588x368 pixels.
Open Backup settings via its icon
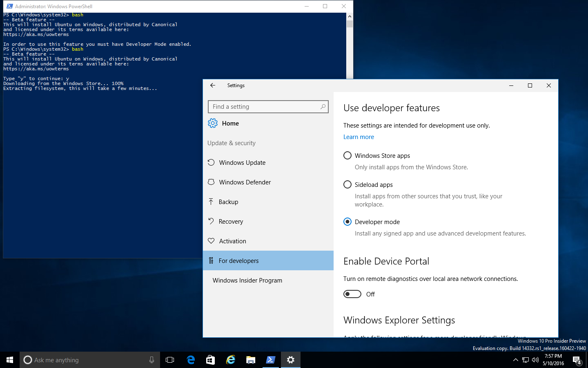pyautogui.click(x=211, y=202)
